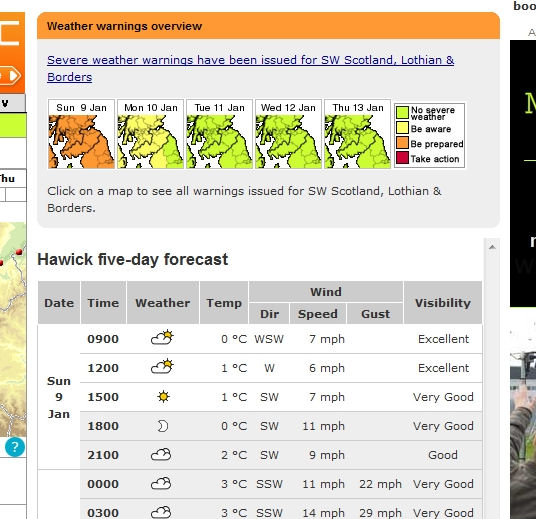The image size is (536, 519).
Task: Click the yellow Be aware legend swatch
Action: [x=402, y=128]
